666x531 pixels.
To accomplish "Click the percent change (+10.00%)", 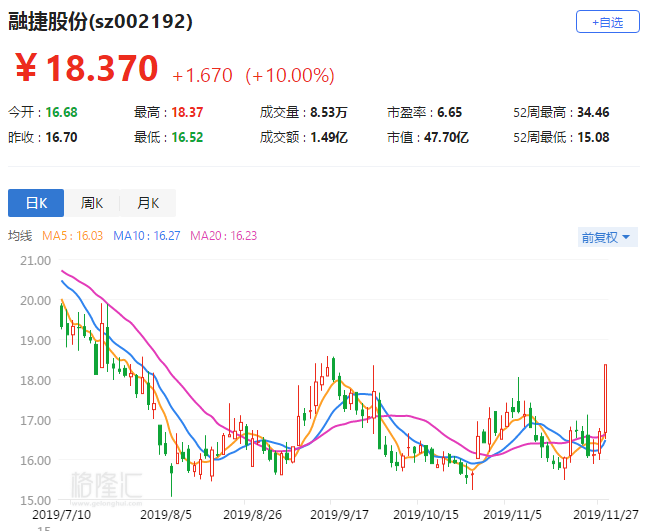I will pyautogui.click(x=290, y=76).
